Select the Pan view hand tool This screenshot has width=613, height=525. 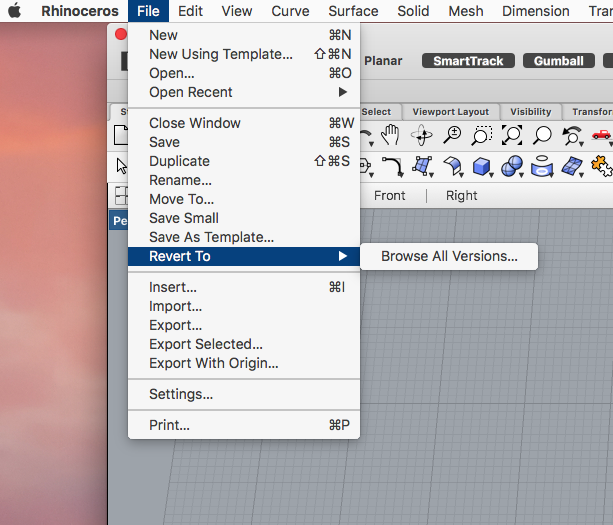[390, 135]
